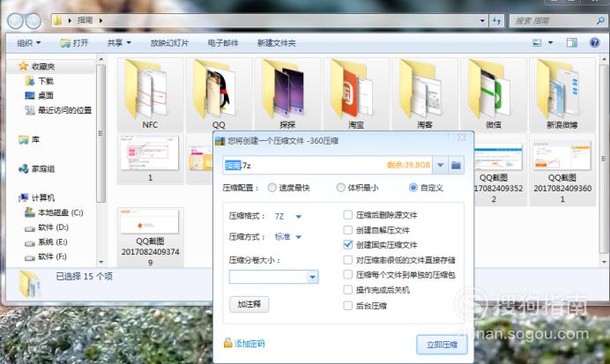This screenshot has width=610, height=364.
Task: Open the 探探 folder
Action: (x=287, y=94)
